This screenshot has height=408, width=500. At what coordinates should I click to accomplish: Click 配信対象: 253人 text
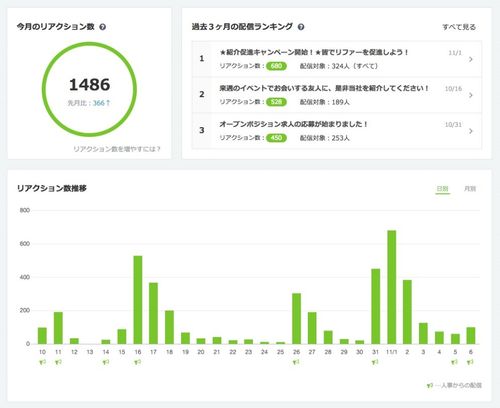(x=325, y=138)
